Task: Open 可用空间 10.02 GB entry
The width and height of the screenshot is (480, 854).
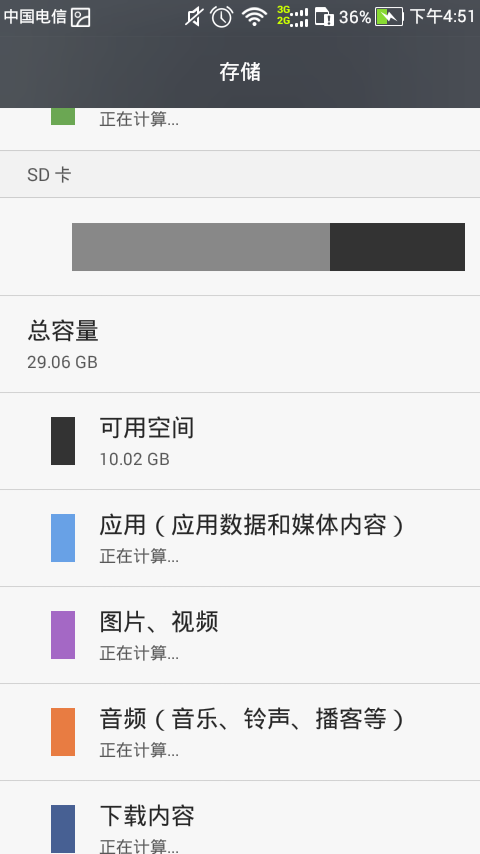Action: (240, 441)
